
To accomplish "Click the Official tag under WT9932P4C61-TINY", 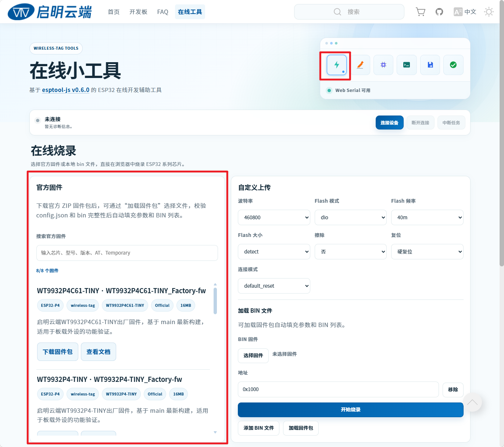I will 162,305.
